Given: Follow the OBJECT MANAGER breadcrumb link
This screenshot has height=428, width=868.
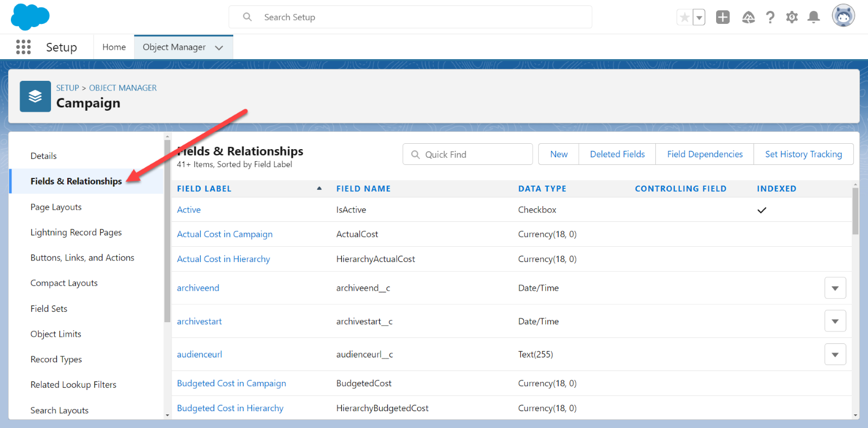Looking at the screenshot, I should point(123,88).
